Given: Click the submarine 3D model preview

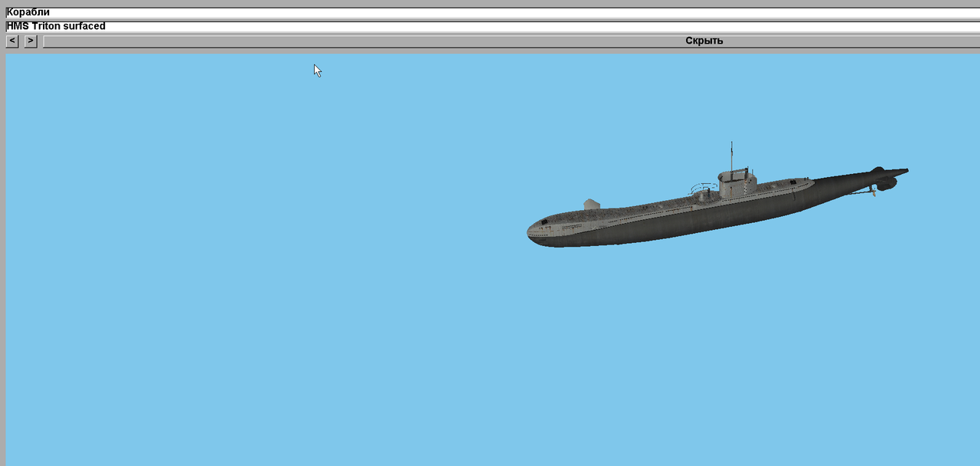Looking at the screenshot, I should [717, 195].
